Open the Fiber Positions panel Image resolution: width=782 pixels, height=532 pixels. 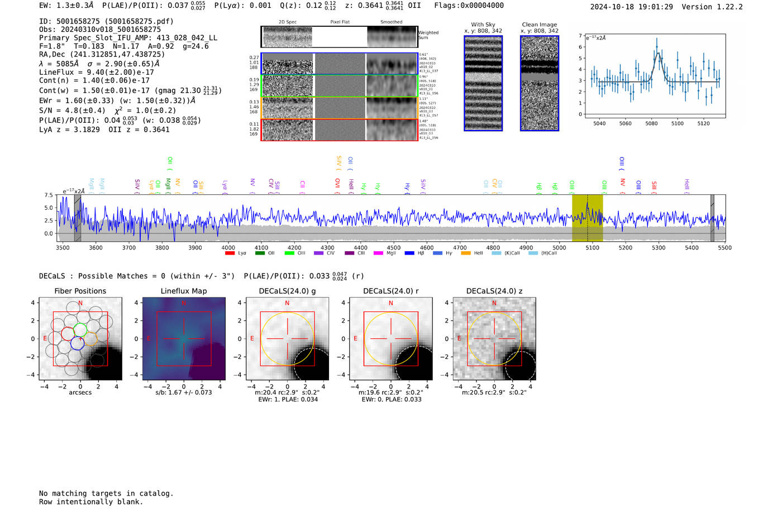(x=80, y=338)
